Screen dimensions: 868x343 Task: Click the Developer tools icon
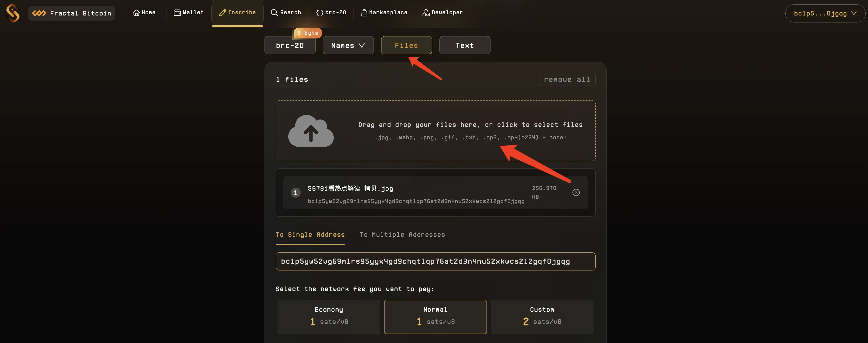426,13
